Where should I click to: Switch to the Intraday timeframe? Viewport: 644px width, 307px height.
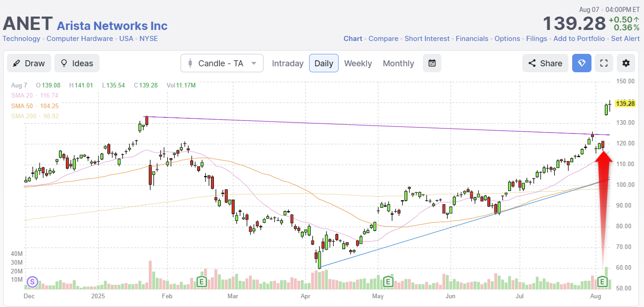pos(287,64)
